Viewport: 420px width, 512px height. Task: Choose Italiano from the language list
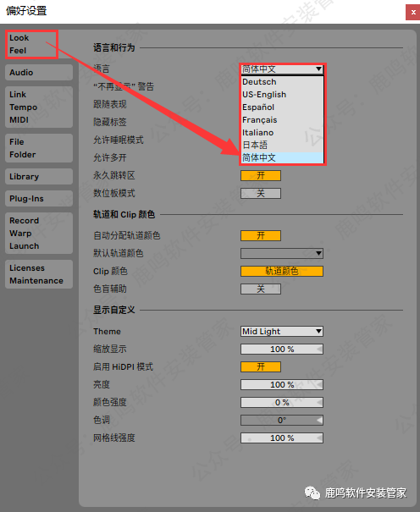pos(282,133)
